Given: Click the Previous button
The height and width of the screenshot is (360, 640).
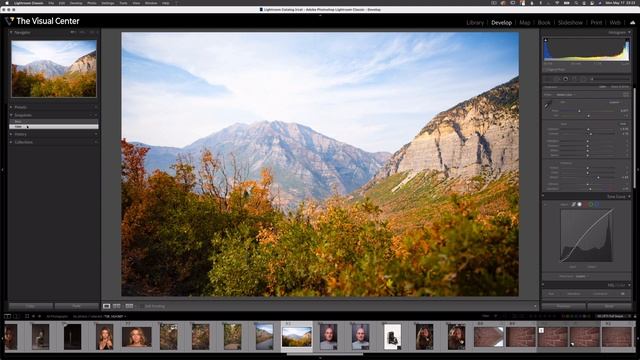Looking at the screenshot, I should pos(563,306).
